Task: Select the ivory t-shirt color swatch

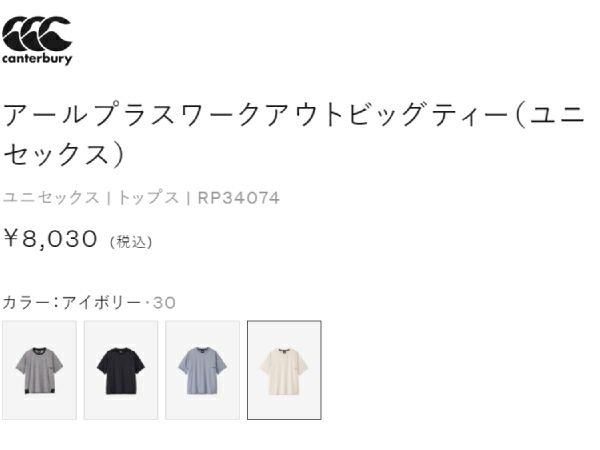Action: point(284,370)
